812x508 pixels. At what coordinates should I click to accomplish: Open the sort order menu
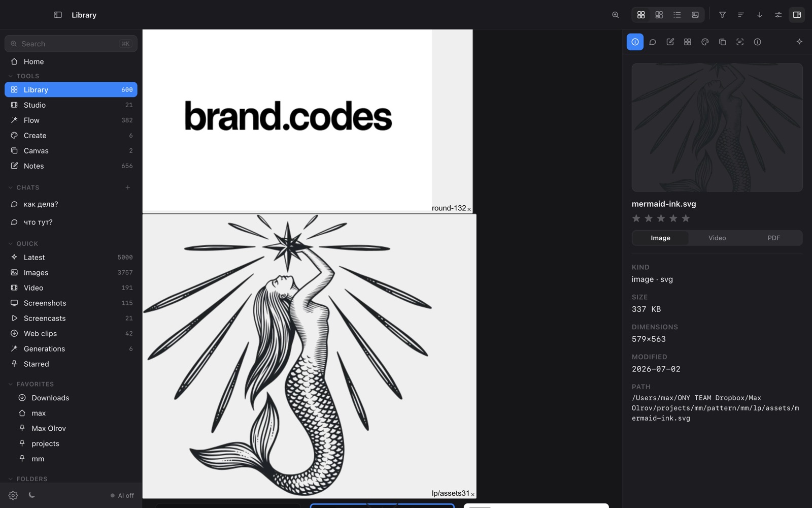[741, 15]
